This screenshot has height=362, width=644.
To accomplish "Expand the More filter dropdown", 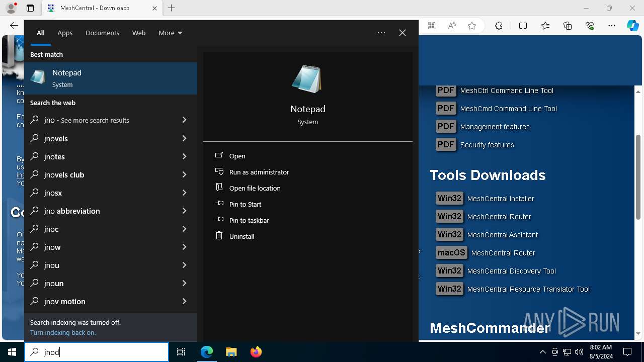I will click(171, 33).
